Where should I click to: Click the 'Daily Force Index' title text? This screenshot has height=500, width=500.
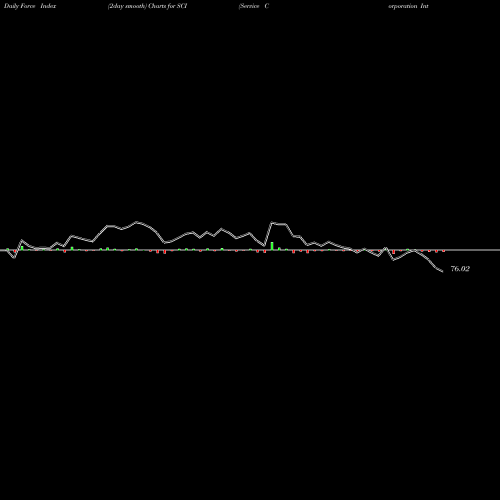coord(30,6)
